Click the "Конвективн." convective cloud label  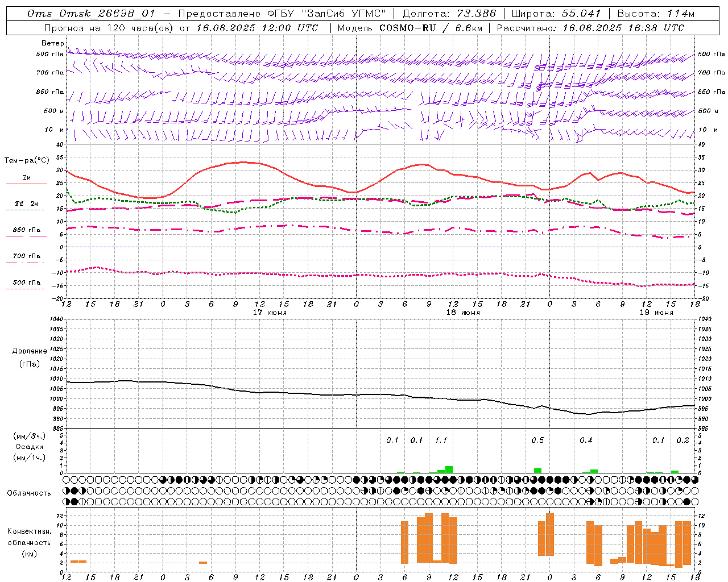pos(29,531)
